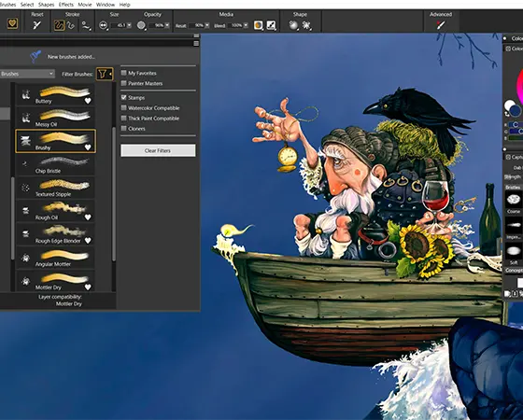Enable the My Favorites filter checkbox

click(123, 73)
